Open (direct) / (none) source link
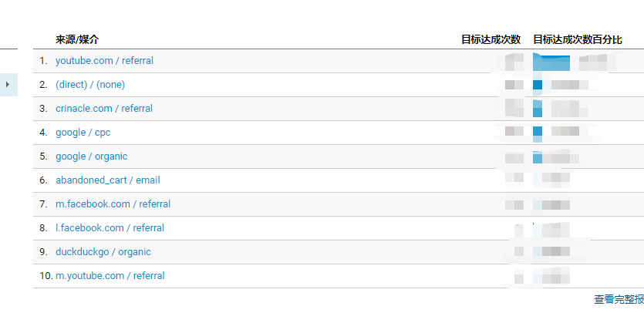Viewport: 644px width, 313px height. pyautogui.click(x=90, y=85)
